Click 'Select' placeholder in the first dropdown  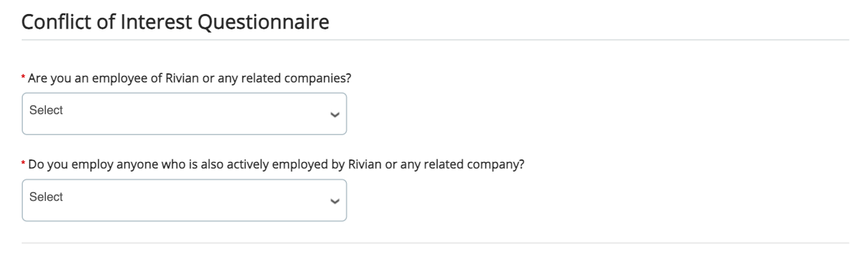(47, 110)
